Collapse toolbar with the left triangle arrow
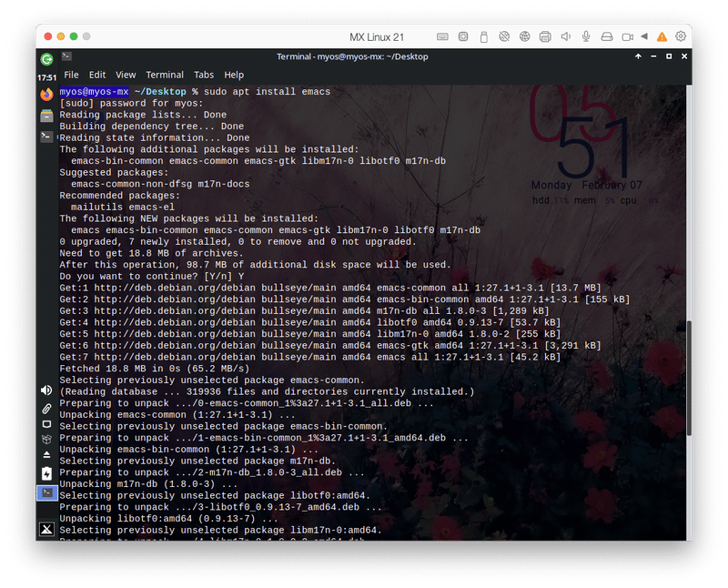728x588 pixels. click(644, 36)
